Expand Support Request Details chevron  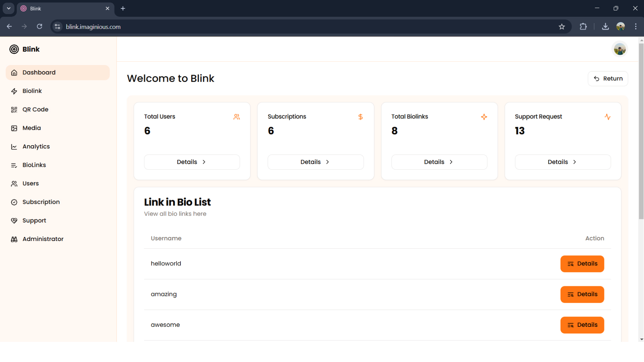pos(575,162)
